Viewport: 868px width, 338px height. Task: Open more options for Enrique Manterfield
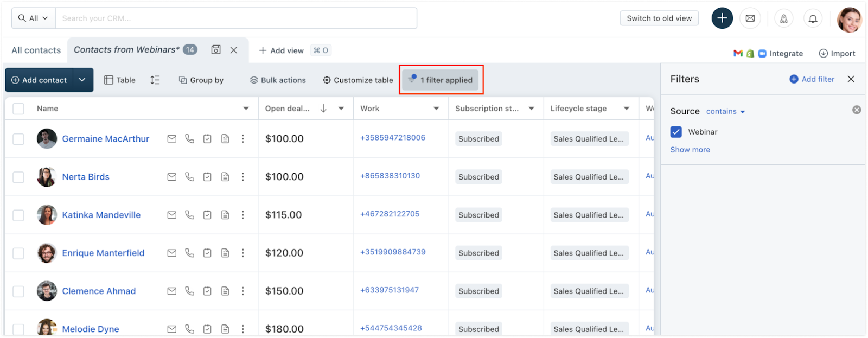point(243,253)
